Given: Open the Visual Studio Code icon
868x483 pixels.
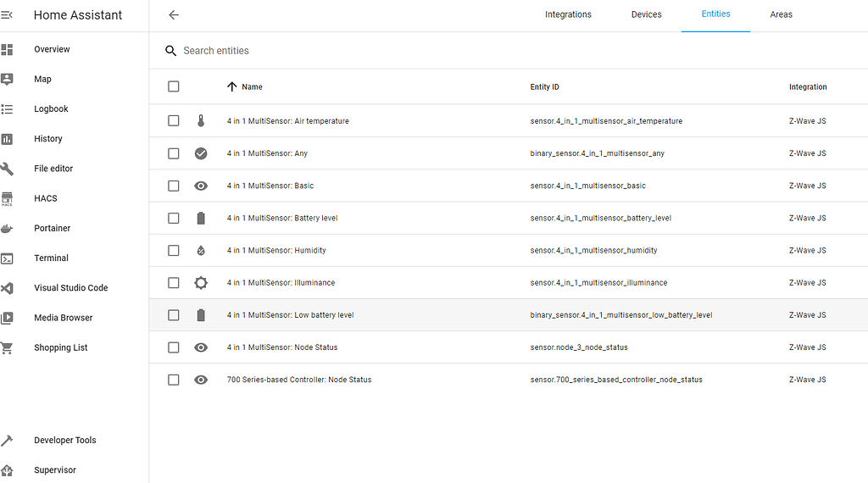Looking at the screenshot, I should coord(8,288).
